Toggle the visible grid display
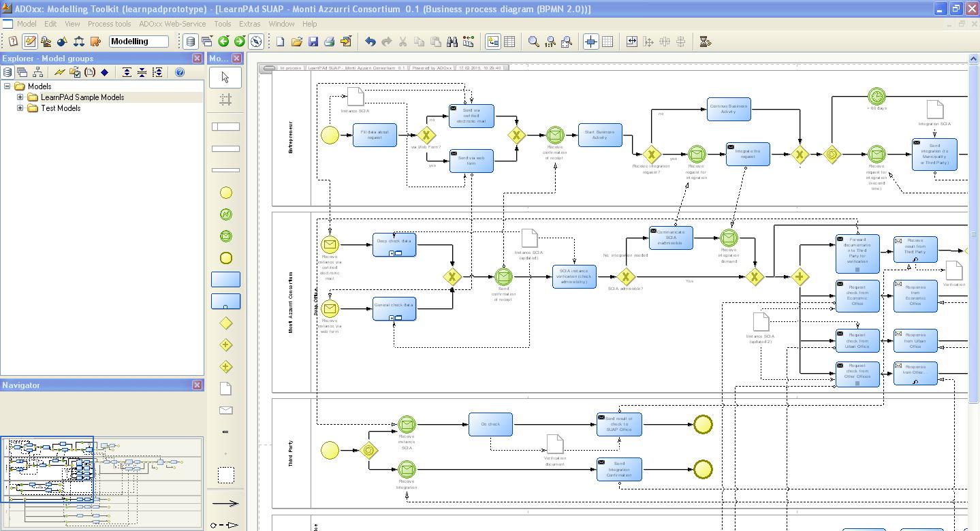980x531 pixels. click(x=607, y=42)
